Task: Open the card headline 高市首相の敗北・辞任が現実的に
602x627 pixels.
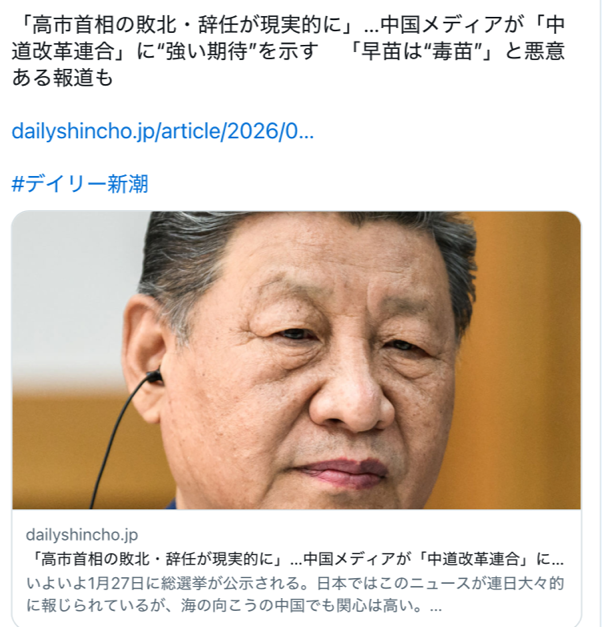Action: tap(295, 559)
